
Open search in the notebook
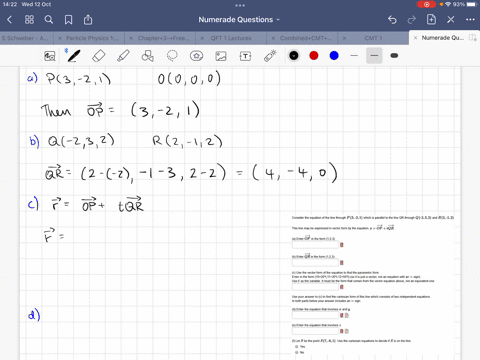coord(49,20)
